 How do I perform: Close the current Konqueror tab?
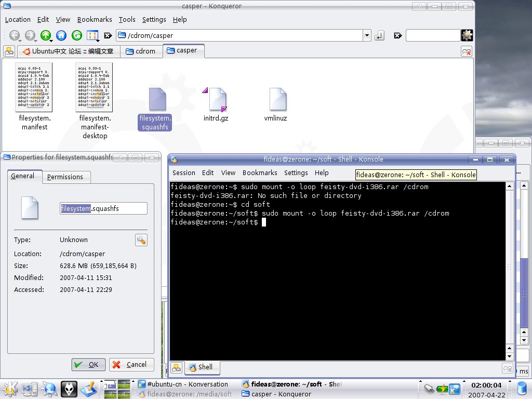click(x=467, y=51)
